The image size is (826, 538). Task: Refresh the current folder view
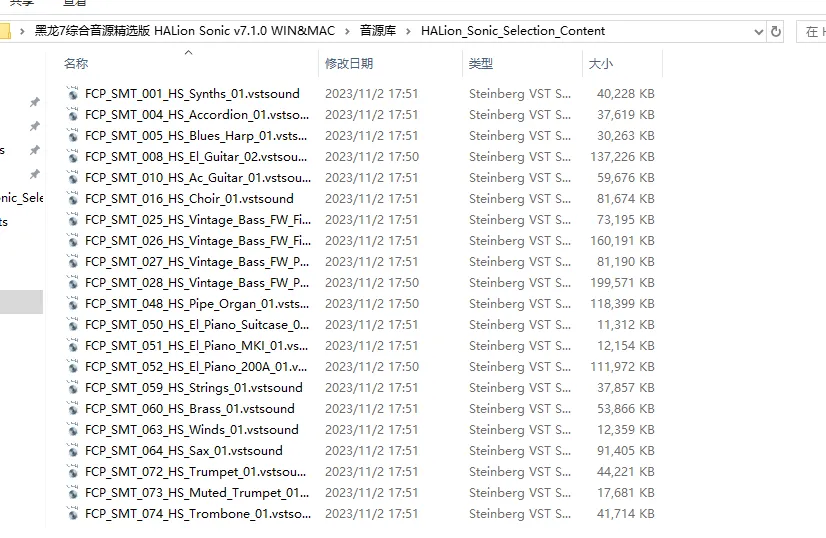point(776,31)
